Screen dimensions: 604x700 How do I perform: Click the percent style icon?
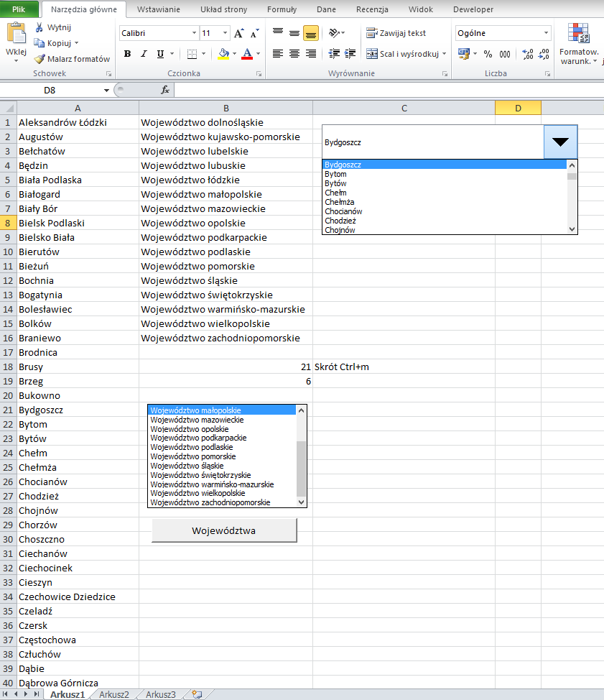[488, 54]
